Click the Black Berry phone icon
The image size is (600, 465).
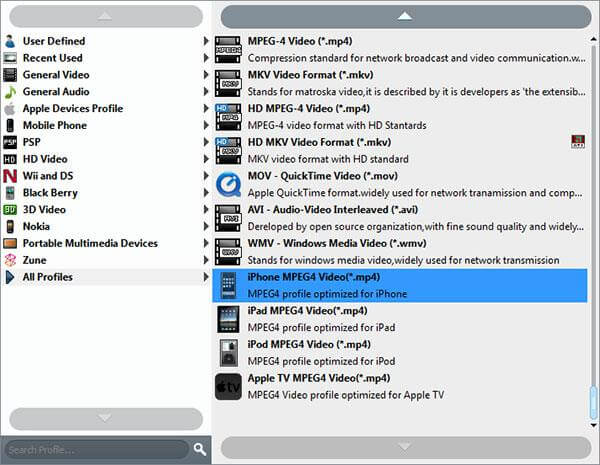(x=10, y=193)
